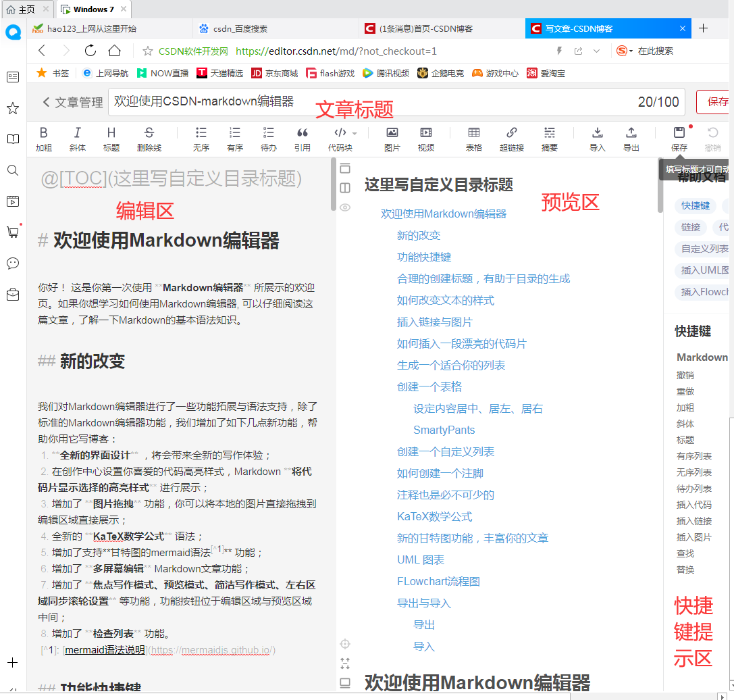
Task: Insert video via 视频 icon
Action: tap(425, 139)
